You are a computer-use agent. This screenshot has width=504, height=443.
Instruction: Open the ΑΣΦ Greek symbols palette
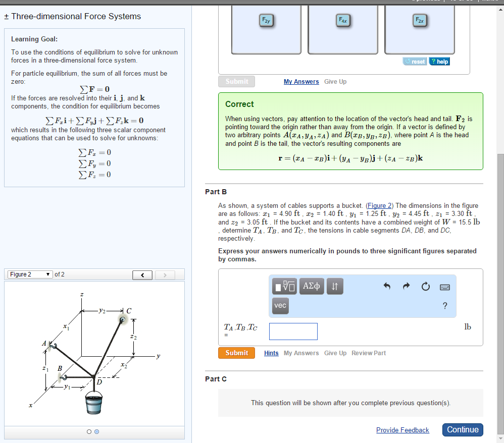311,286
